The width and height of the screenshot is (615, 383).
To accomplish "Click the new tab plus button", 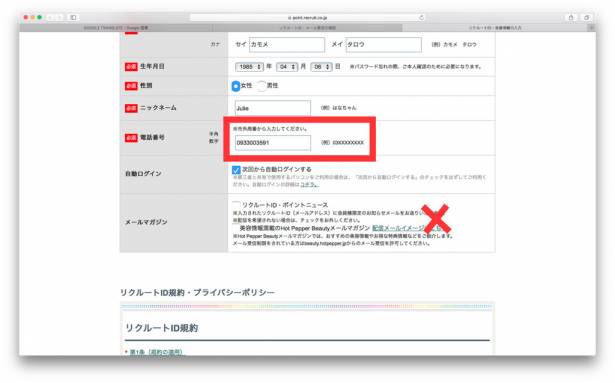I will [x=592, y=28].
